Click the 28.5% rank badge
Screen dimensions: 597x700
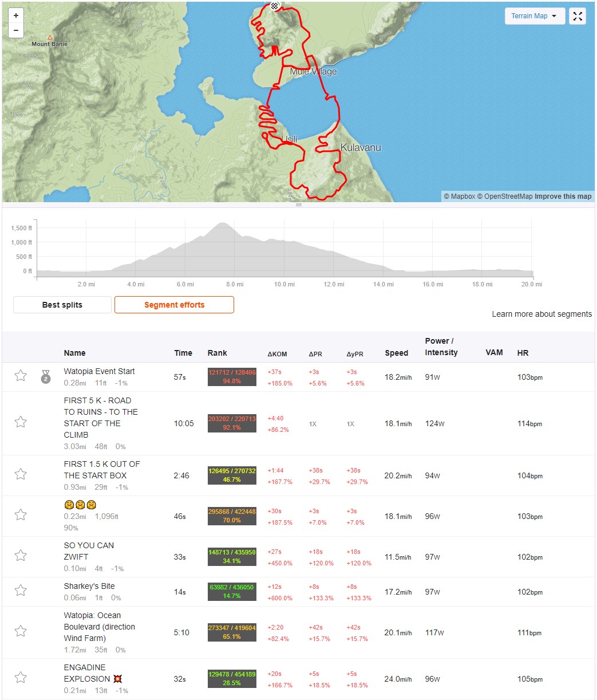[x=232, y=679]
